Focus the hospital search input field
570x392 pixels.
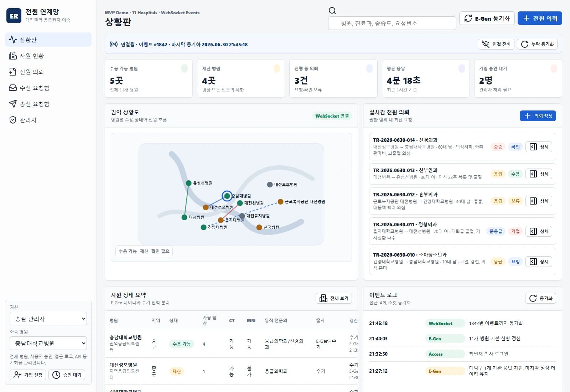(392, 23)
